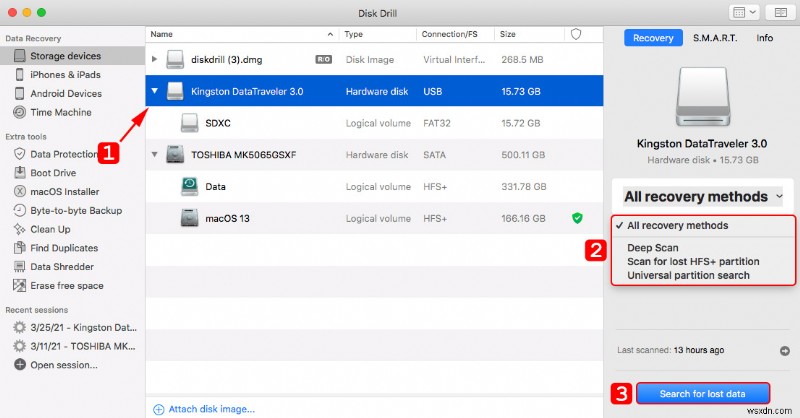Open the All recovery methods dropdown
The height and width of the screenshot is (418, 800).
(x=703, y=196)
